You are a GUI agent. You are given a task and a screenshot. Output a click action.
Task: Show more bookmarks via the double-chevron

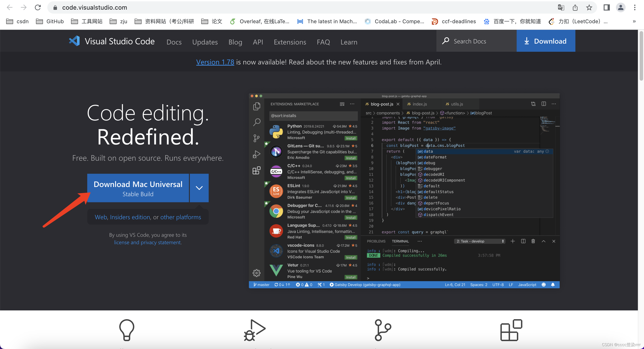tap(634, 21)
